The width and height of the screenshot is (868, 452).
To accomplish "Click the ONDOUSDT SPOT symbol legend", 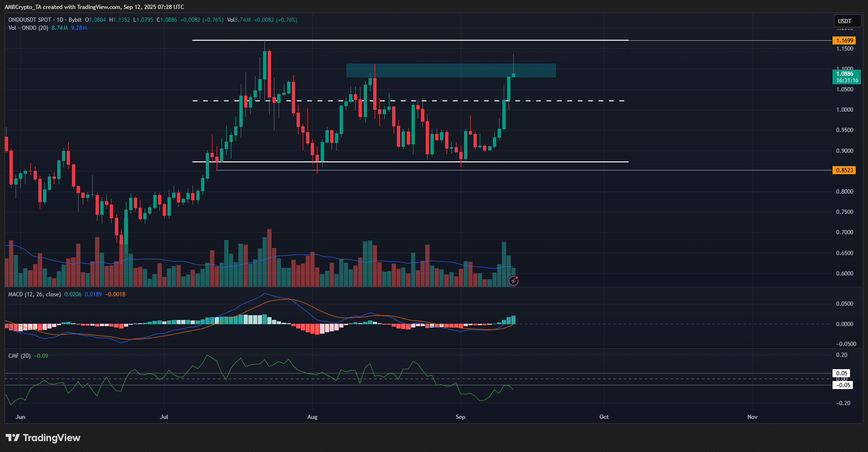I will click(30, 20).
